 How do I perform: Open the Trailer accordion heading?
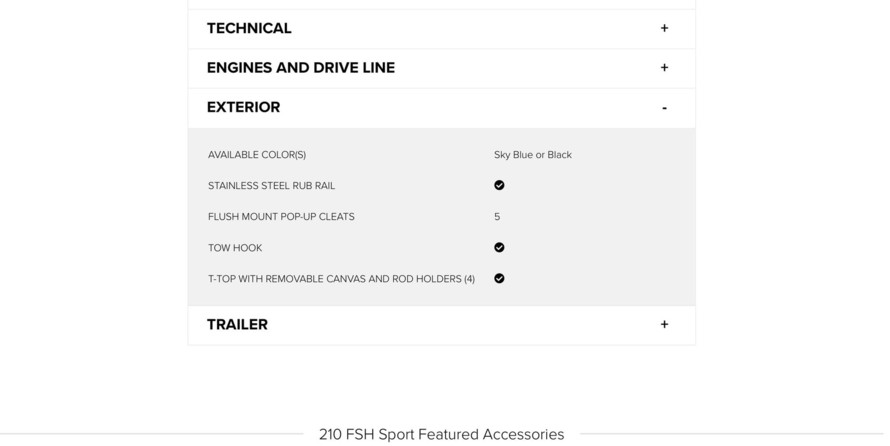click(x=237, y=325)
